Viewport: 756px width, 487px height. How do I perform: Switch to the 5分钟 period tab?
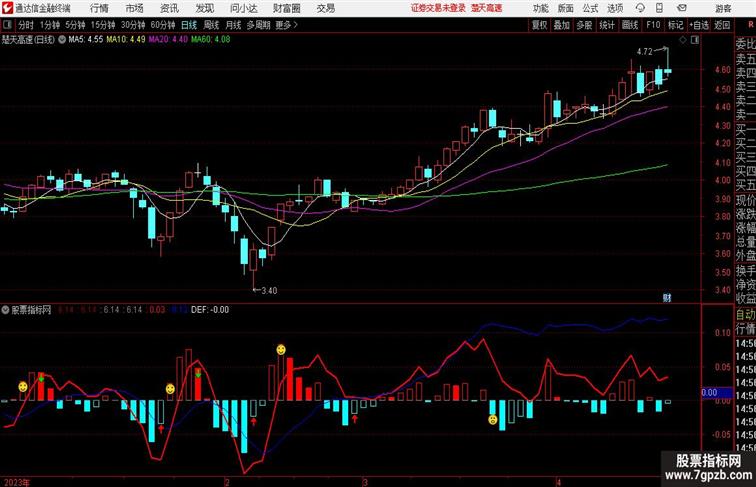tap(75, 25)
